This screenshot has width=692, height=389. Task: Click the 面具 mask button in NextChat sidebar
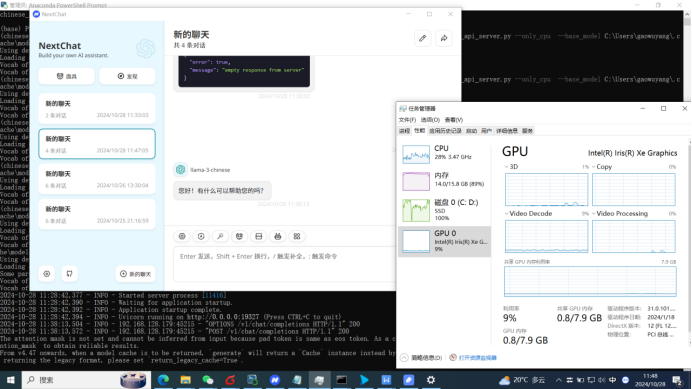[x=67, y=76]
